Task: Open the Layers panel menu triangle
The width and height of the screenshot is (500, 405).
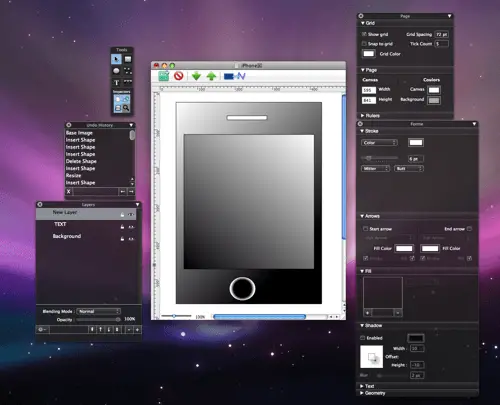Action: (x=137, y=204)
